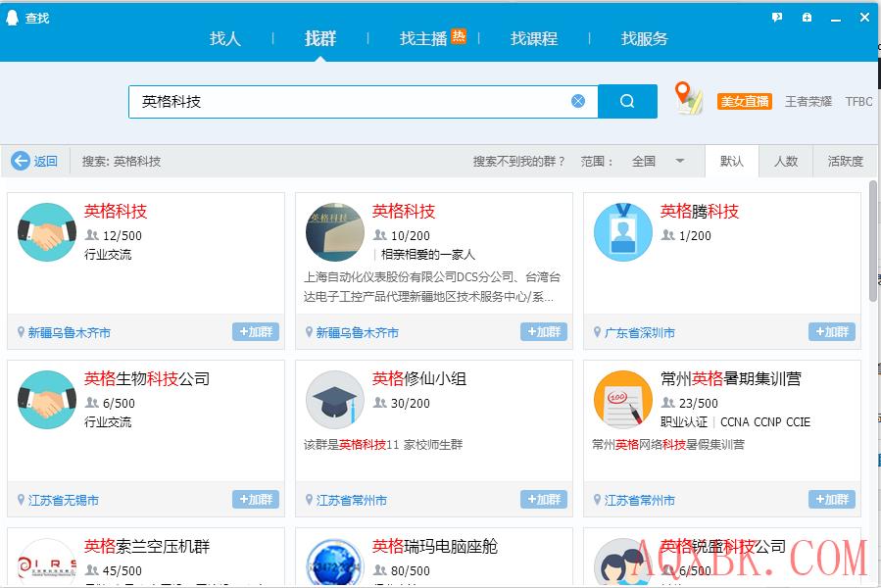Click the 王者荣耀 hot keyword
The image size is (881, 588).
coord(808,101)
